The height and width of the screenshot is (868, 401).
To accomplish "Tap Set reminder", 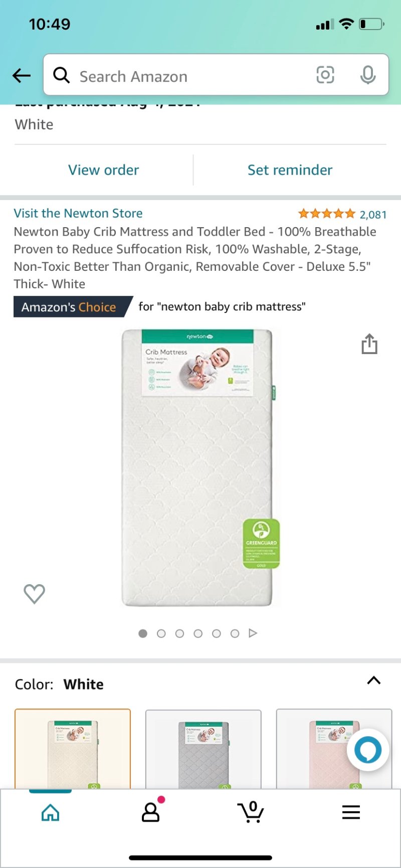I will pos(290,170).
